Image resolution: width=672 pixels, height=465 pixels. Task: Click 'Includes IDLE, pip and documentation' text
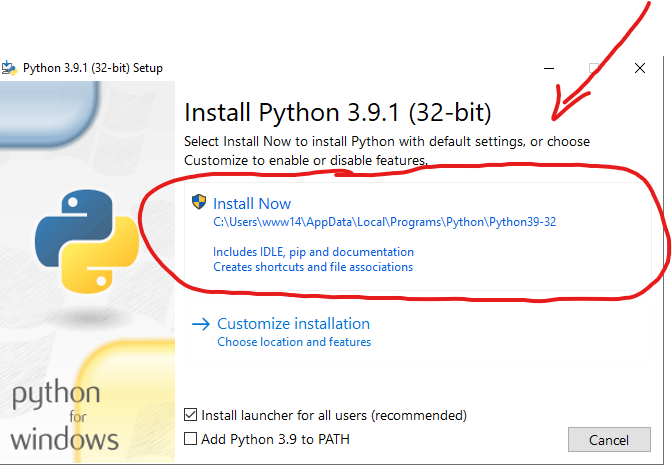point(313,252)
